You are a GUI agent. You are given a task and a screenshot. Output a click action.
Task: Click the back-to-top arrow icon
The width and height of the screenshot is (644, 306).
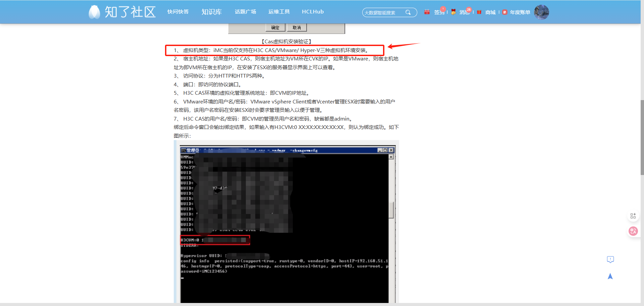coord(610,276)
